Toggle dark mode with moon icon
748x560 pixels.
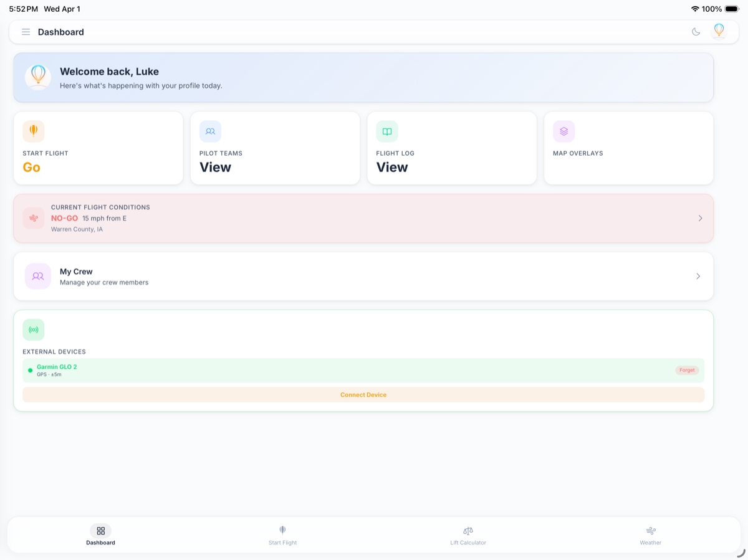tap(696, 32)
